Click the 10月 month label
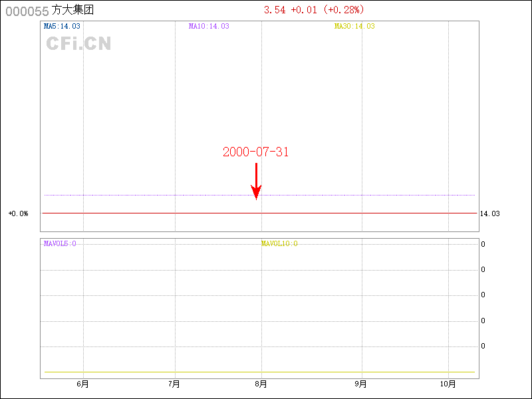This screenshot has height=399, width=532. tap(448, 384)
